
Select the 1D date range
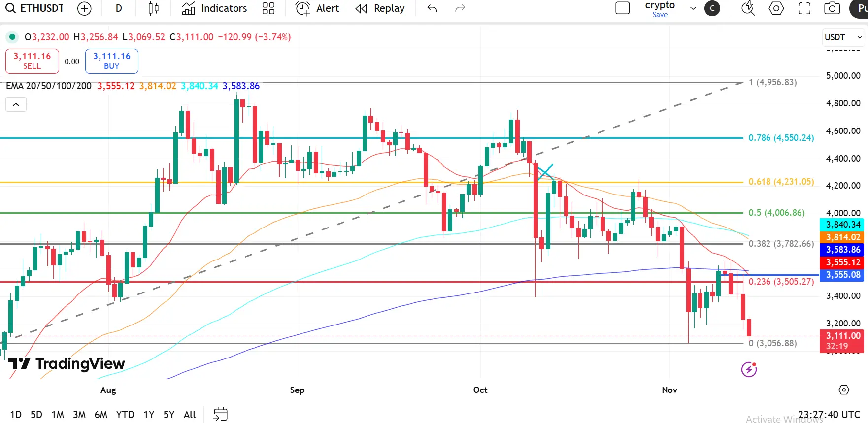(x=16, y=415)
